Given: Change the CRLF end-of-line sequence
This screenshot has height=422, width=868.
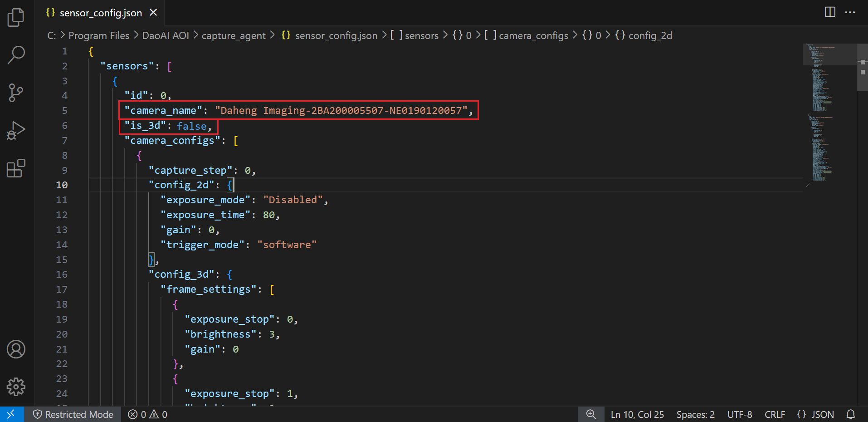Looking at the screenshot, I should [774, 414].
